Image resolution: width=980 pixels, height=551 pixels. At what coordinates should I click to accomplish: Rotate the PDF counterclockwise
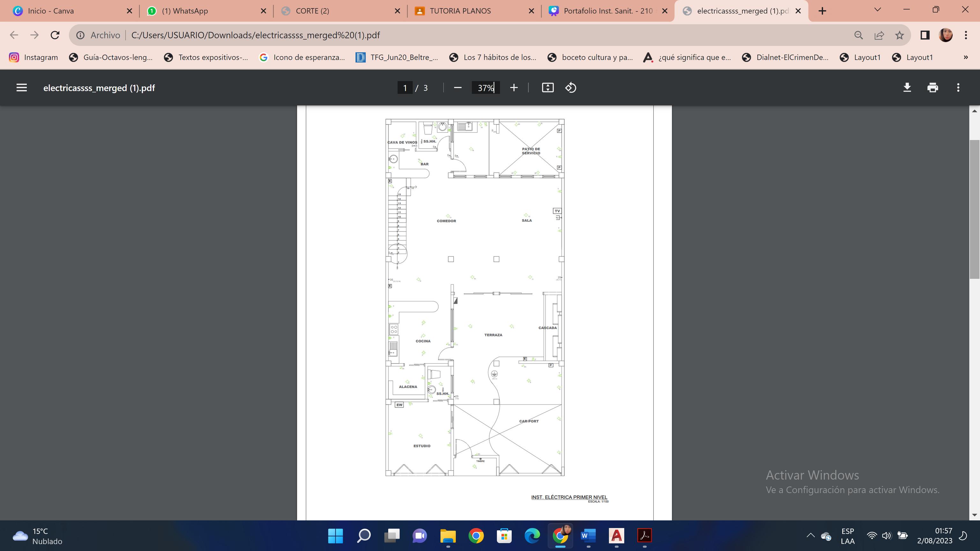click(571, 88)
